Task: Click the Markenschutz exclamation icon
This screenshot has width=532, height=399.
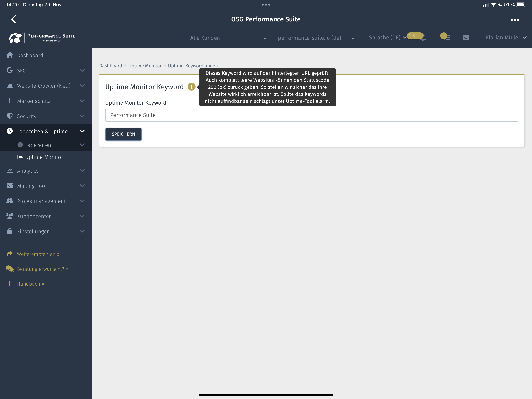Action: click(x=10, y=101)
